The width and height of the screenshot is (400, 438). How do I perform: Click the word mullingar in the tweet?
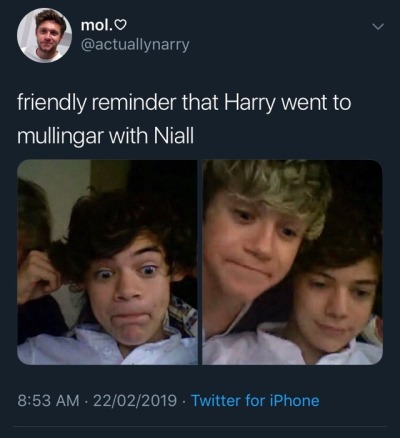click(x=59, y=138)
